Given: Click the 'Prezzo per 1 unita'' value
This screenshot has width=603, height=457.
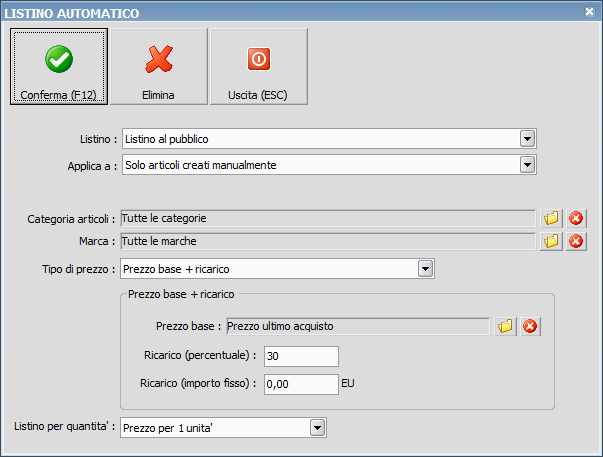Looking at the screenshot, I should click(x=168, y=428).
